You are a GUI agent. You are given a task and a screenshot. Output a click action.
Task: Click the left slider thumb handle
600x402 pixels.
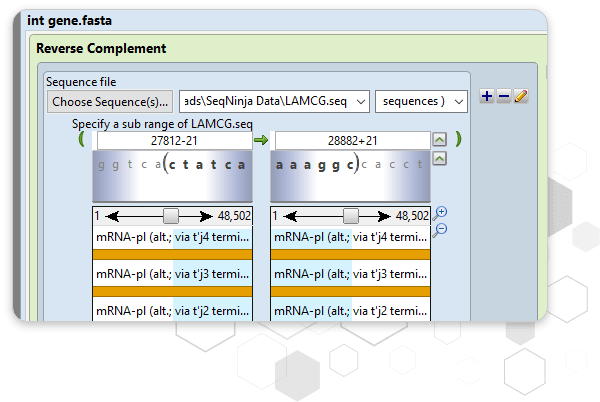171,216
